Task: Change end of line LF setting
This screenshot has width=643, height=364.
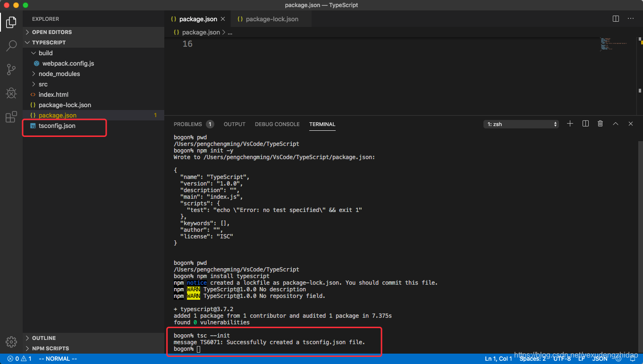Action: pos(582,359)
